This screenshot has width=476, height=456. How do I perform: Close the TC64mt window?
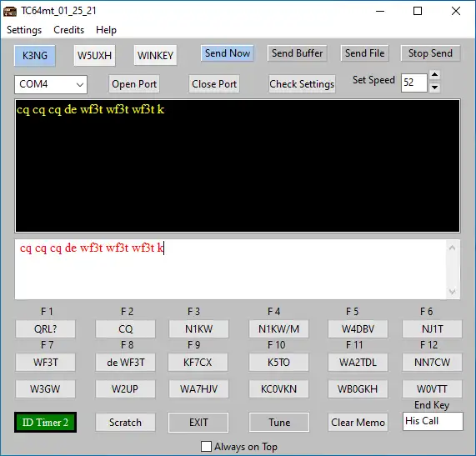click(456, 11)
